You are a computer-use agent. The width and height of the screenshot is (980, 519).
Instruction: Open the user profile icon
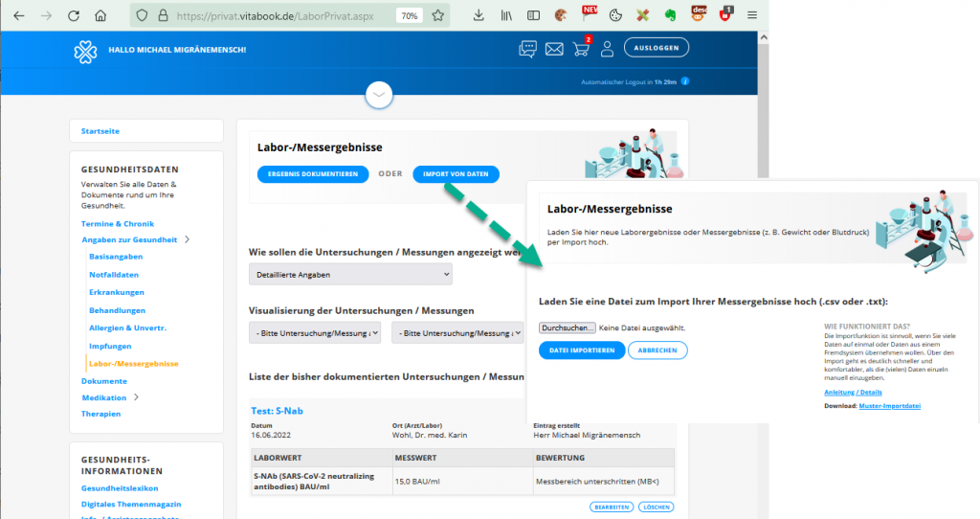607,49
